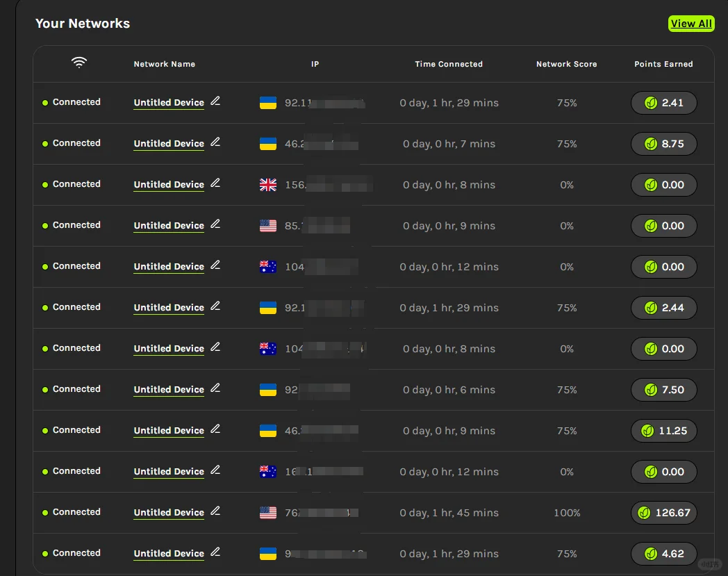Open Untitled Device link in 2.41 points row
Screen dimensions: 728x576
point(169,103)
